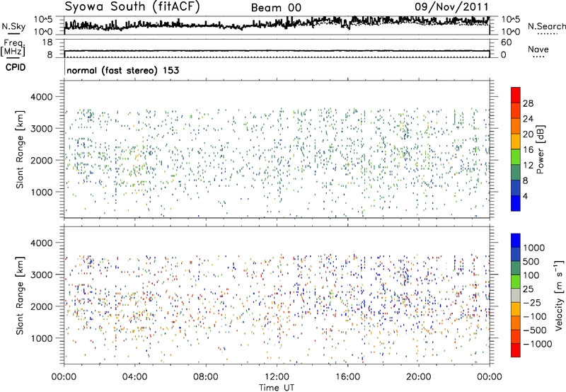Click the 'Slant Range [km]' label of the power plot
Screen dimensions: 566x392
[x=20, y=149]
